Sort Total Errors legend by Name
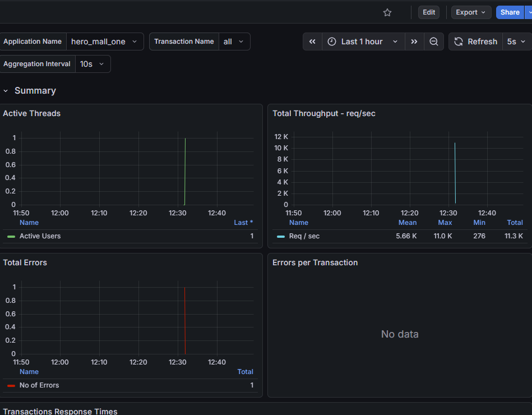 [29, 372]
